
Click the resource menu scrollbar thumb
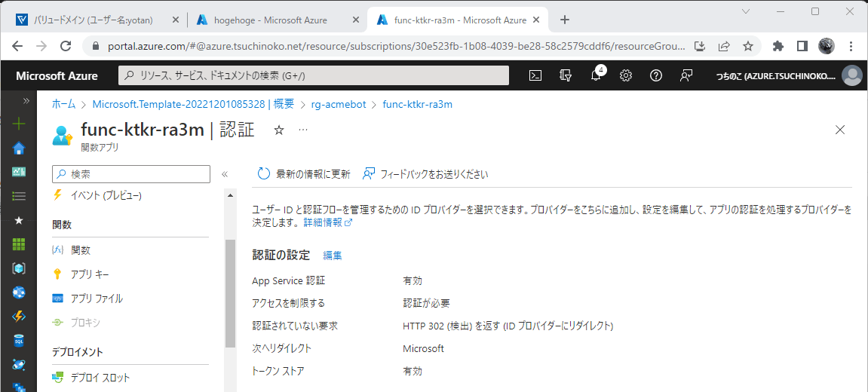[230, 293]
